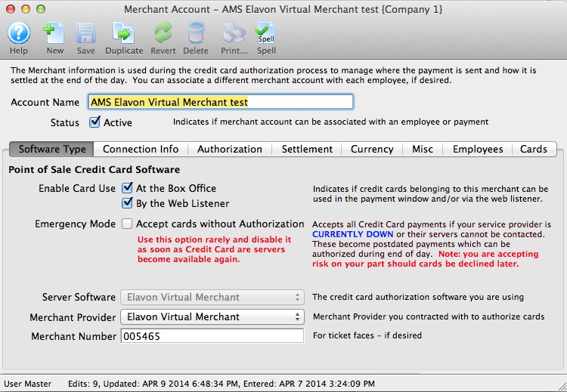Click the 'Merchant Provider' field label

73,317
